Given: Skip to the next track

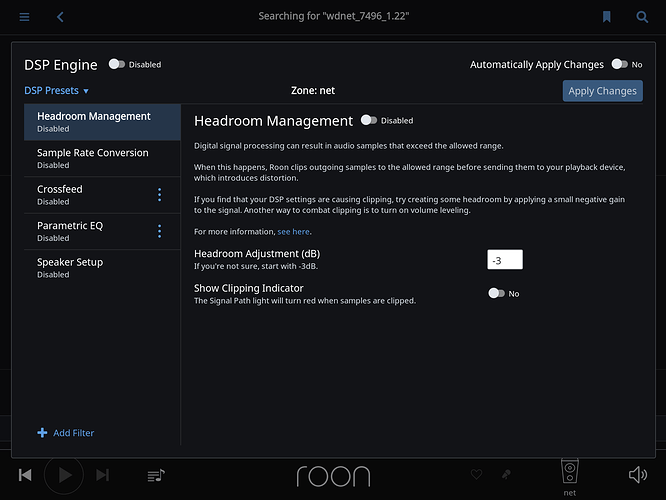Looking at the screenshot, I should 102,475.
